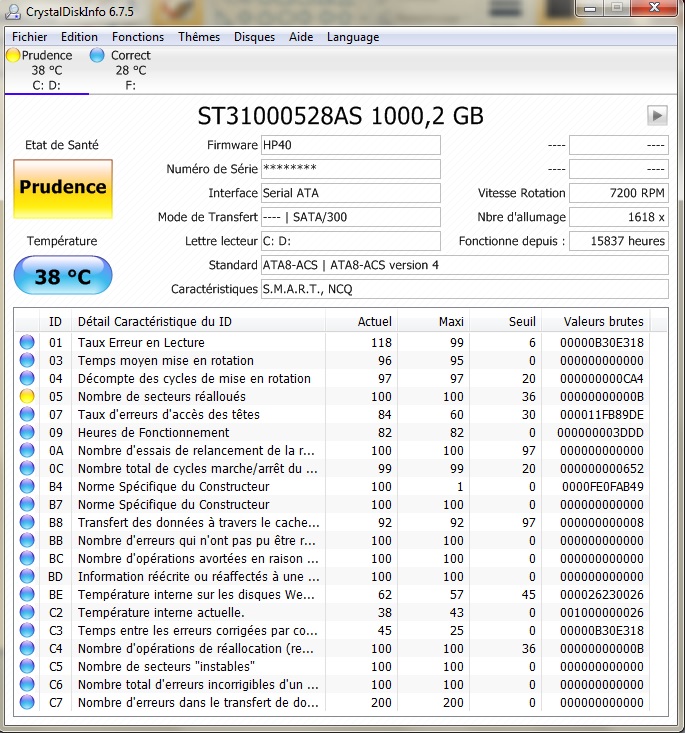Click the CrystalDiskInfo title bar app icon

pos(13,12)
